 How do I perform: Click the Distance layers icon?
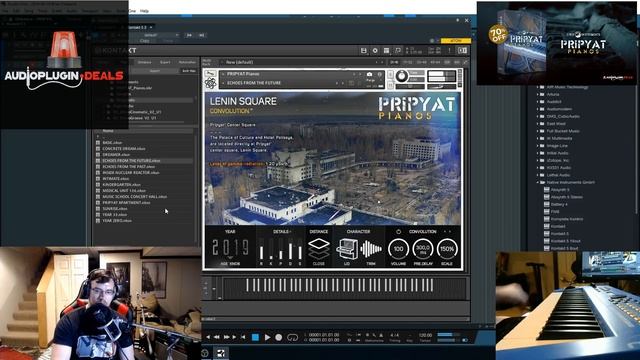(x=319, y=249)
